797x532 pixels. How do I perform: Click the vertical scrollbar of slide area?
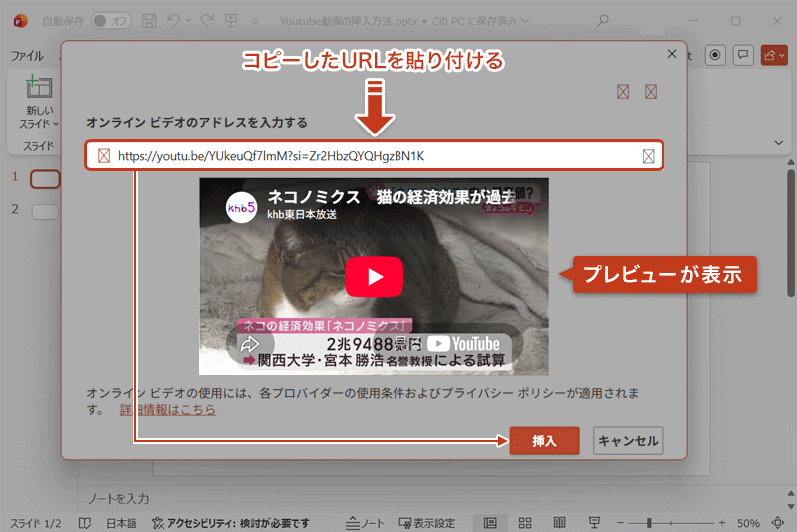pos(790,233)
